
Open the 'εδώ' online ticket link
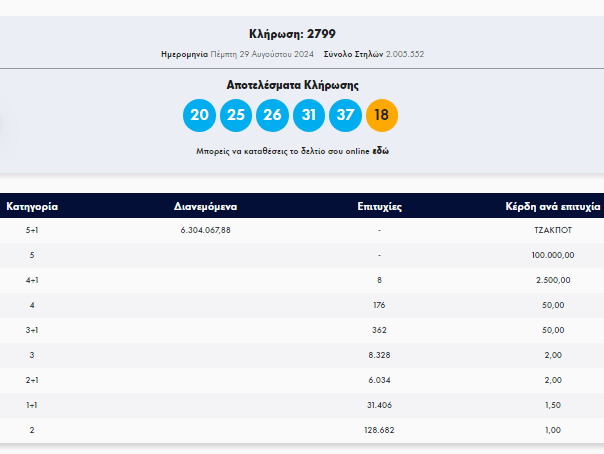[381, 151]
